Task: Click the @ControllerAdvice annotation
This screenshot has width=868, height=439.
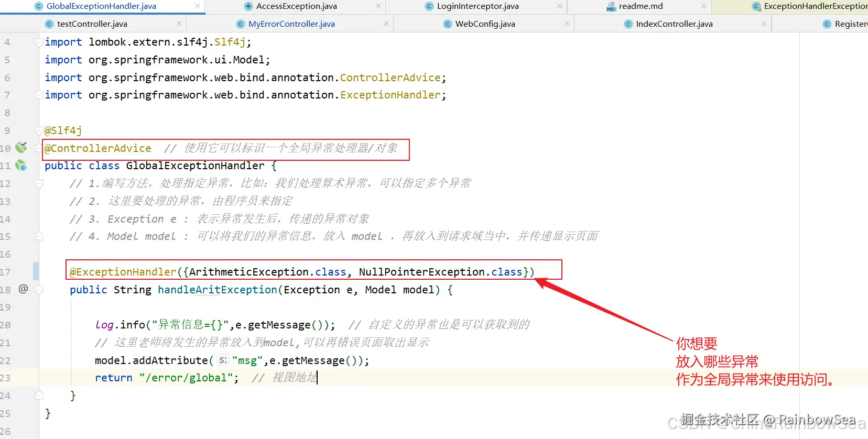Action: tap(98, 148)
